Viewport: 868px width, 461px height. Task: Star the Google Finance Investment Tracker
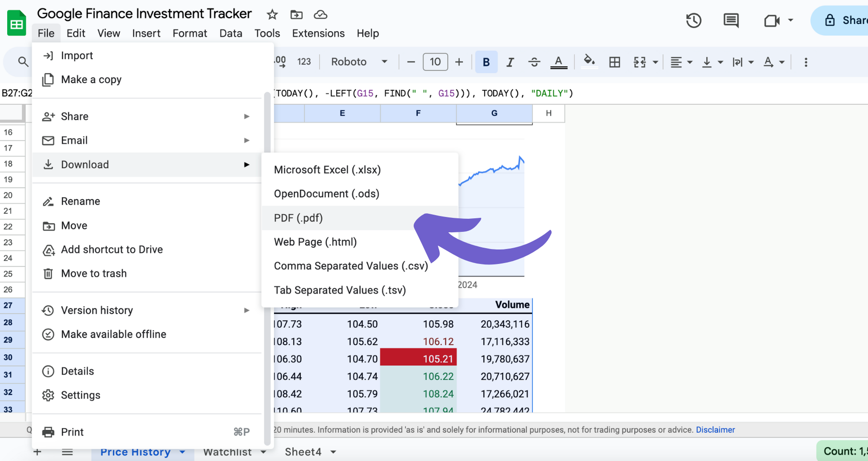pyautogui.click(x=272, y=14)
